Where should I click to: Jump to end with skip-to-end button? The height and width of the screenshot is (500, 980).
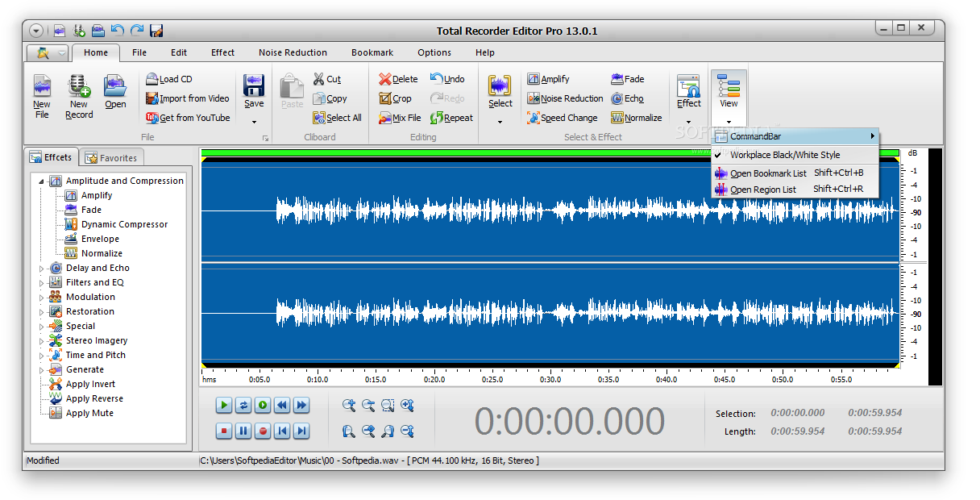(301, 431)
